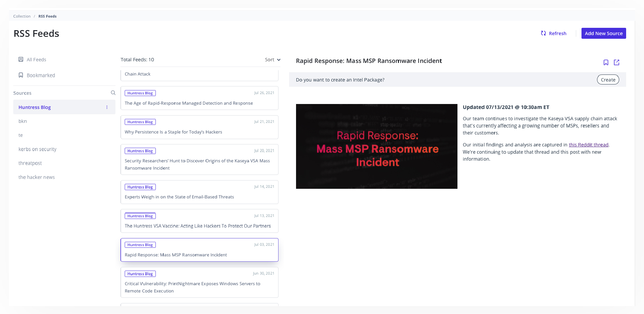Viewport: 644px width, 314px height.
Task: Select Huntress Blog source
Action: [x=64, y=107]
